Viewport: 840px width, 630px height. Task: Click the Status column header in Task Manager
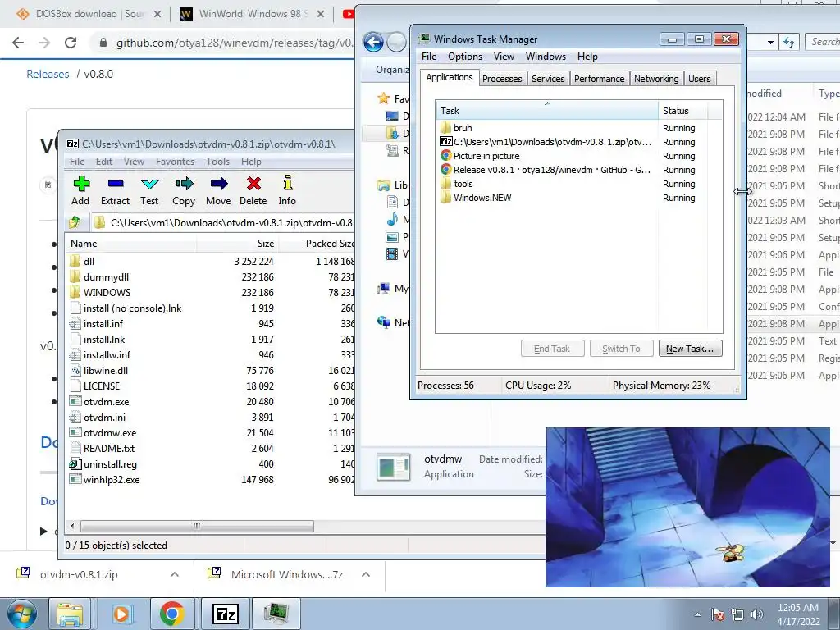(682, 111)
